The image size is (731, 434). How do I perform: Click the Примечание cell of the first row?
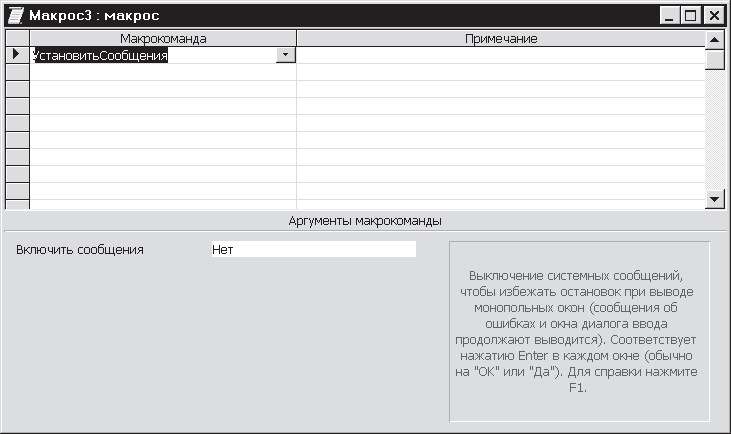point(500,56)
